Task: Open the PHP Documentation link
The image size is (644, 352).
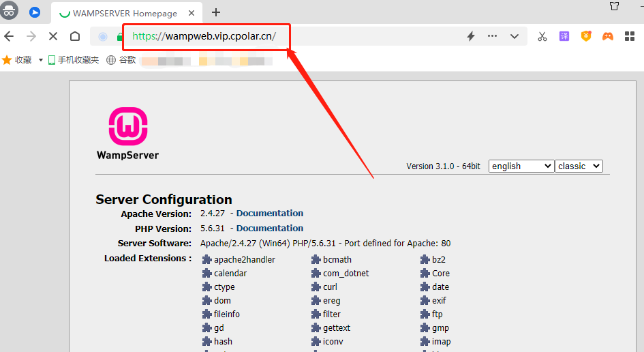Action: 269,229
